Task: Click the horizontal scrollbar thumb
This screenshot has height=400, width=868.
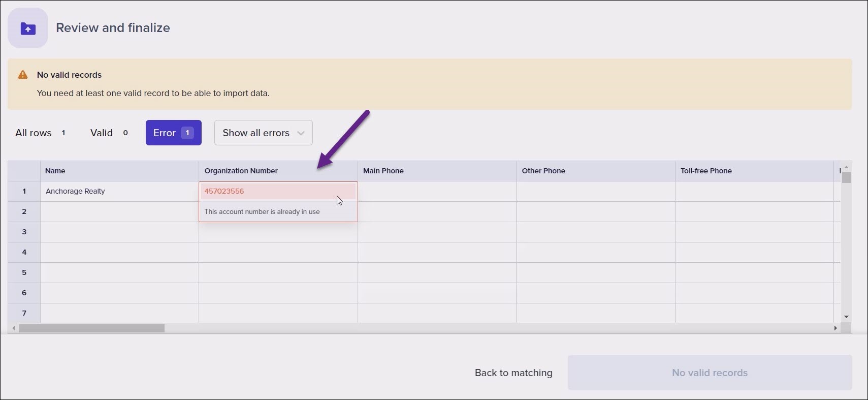Action: [91, 328]
